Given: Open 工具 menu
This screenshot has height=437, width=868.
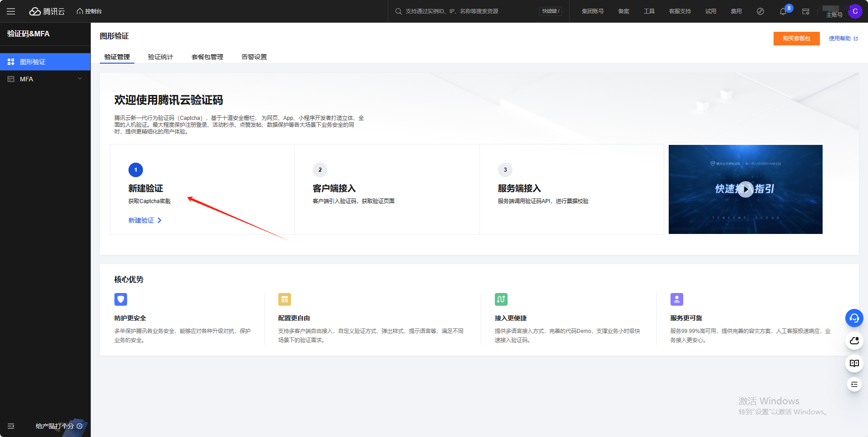Looking at the screenshot, I should click(649, 11).
